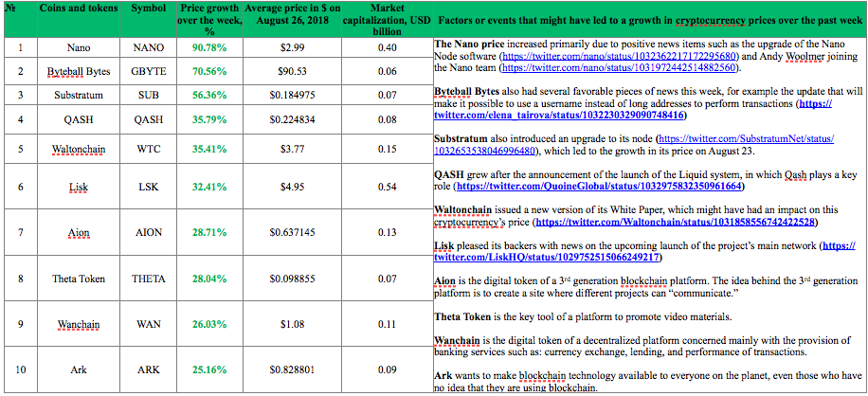The width and height of the screenshot is (868, 396).
Task: Select the 'Byteball Bytes' coin name cell
Action: 79,71
